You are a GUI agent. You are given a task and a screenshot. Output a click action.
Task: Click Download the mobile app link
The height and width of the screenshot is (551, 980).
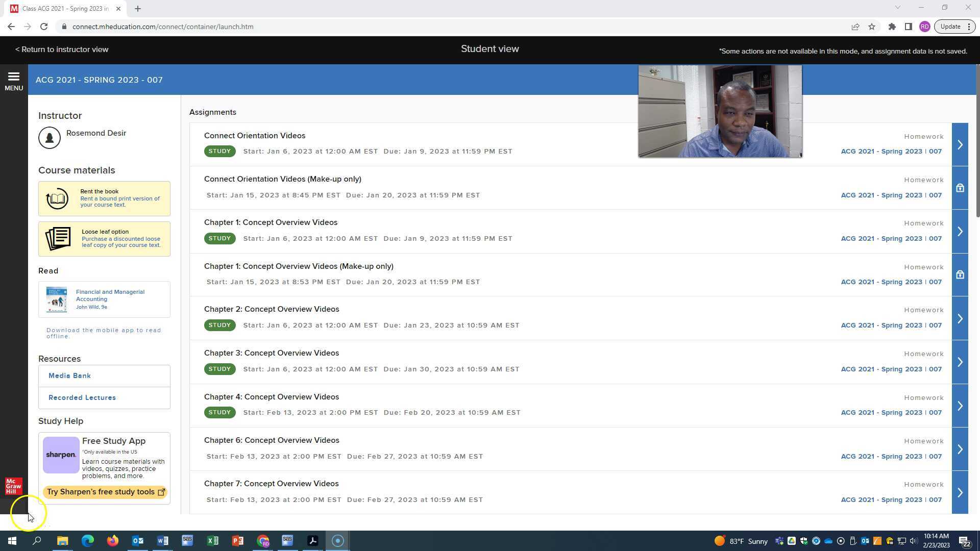(x=104, y=333)
